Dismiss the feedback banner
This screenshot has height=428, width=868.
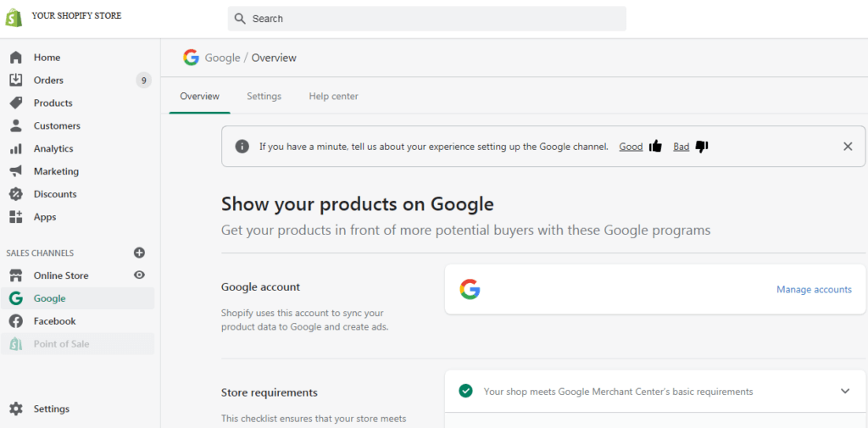click(x=848, y=146)
